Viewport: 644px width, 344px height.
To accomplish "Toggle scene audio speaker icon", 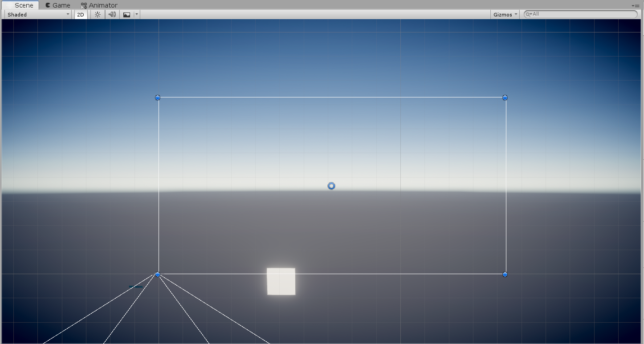I will click(112, 14).
